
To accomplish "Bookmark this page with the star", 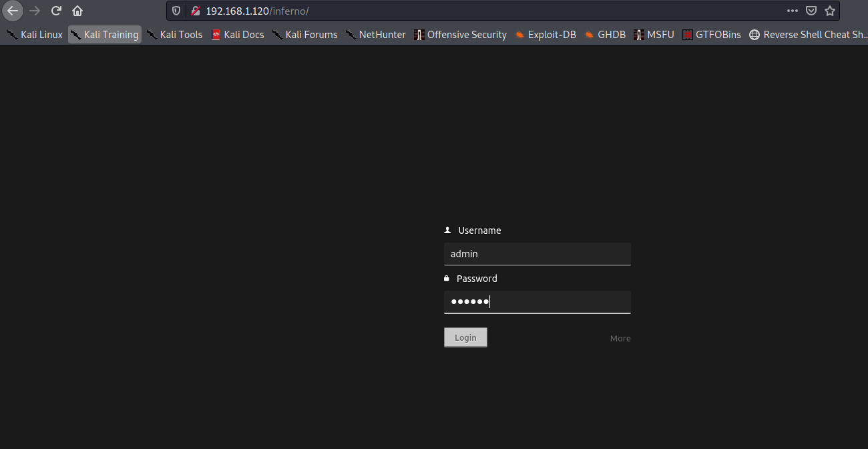I will (x=830, y=11).
